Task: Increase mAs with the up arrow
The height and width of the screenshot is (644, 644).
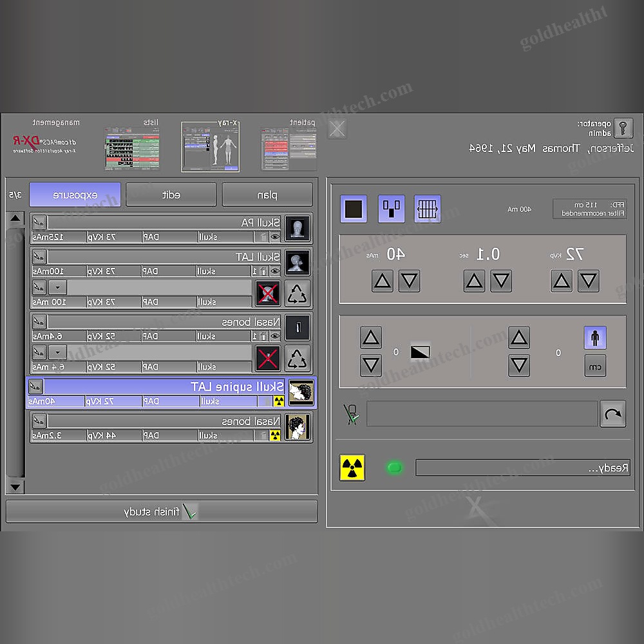Action: click(383, 281)
